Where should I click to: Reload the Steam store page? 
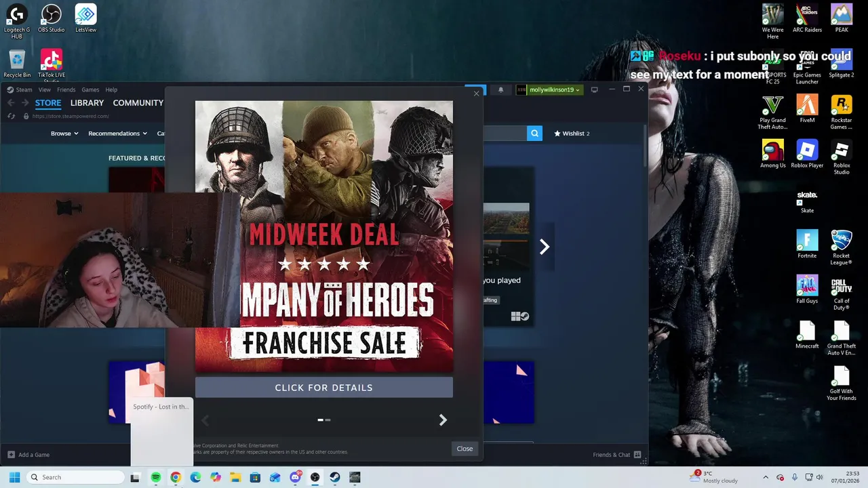click(12, 116)
